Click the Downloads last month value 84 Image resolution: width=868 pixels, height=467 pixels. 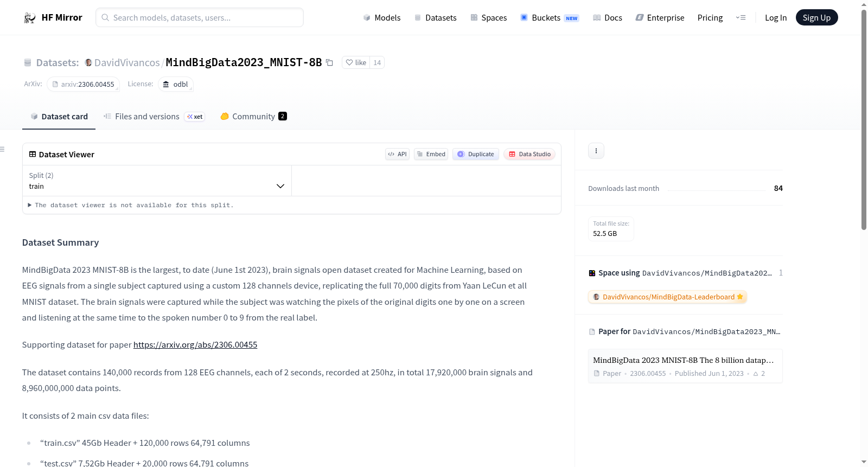[x=778, y=188]
